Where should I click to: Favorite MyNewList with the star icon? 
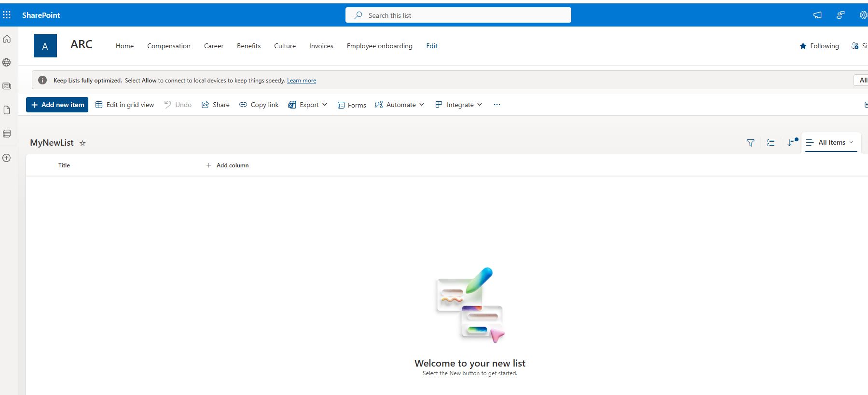(x=83, y=143)
